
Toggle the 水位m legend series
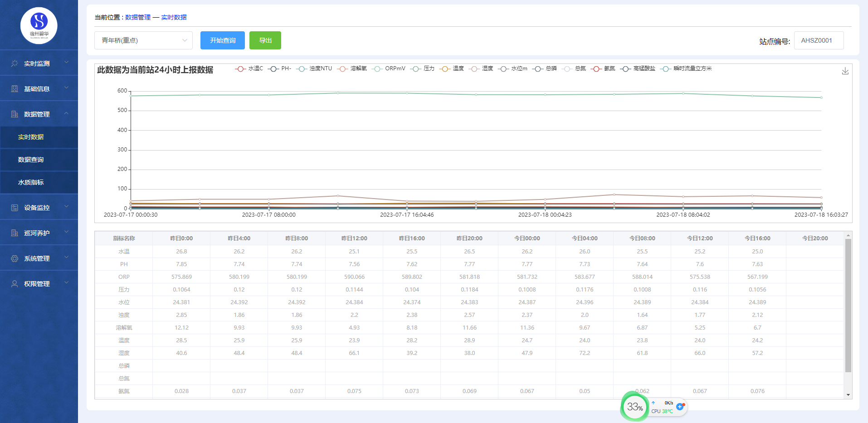coord(512,68)
